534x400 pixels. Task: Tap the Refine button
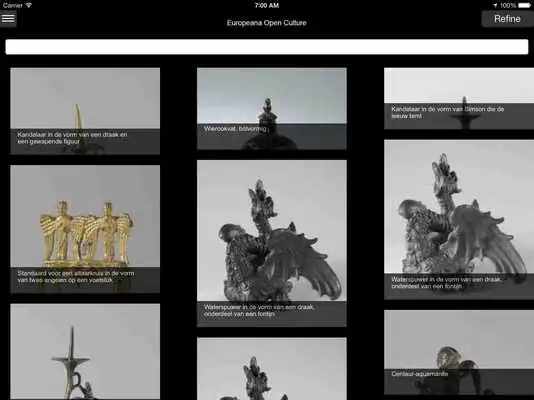[507, 19]
